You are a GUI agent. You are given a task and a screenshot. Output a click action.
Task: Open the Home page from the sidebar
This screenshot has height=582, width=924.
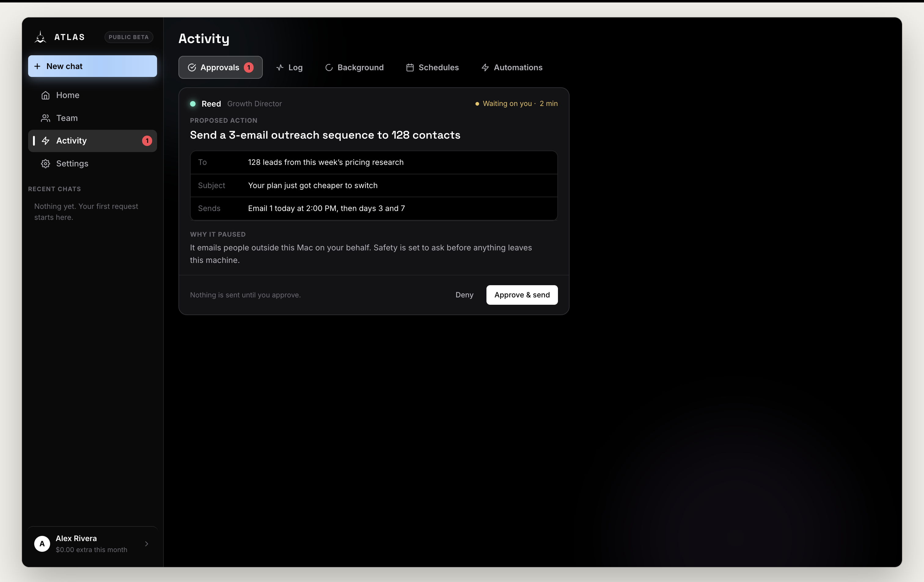coord(93,95)
